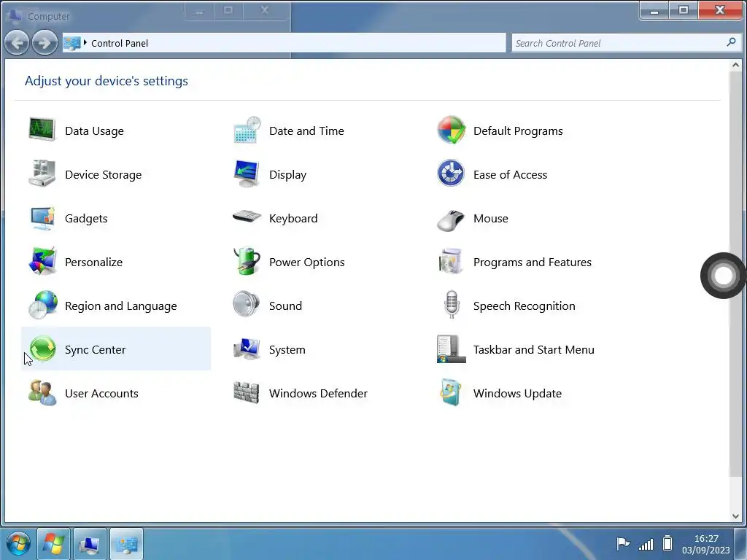This screenshot has height=560, width=747.
Task: Click the Mouse icon
Action: point(451,220)
